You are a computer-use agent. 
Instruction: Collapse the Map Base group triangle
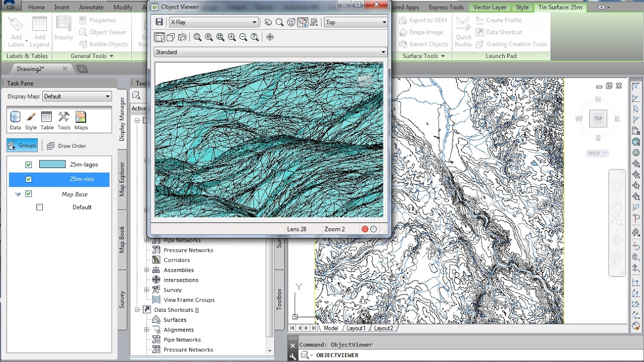pos(18,195)
